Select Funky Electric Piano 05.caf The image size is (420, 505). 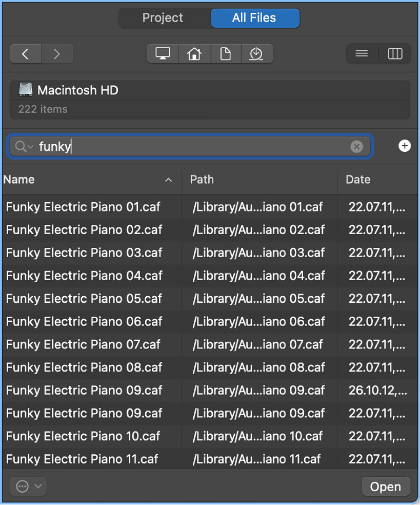84,298
